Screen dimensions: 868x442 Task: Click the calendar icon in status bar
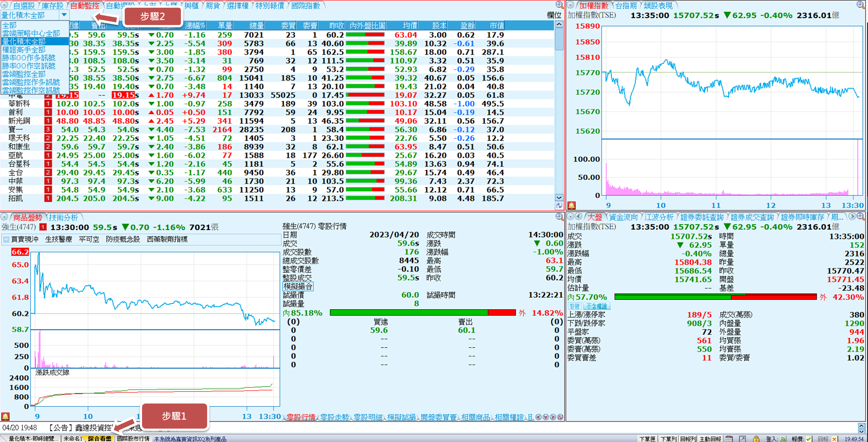729,439
